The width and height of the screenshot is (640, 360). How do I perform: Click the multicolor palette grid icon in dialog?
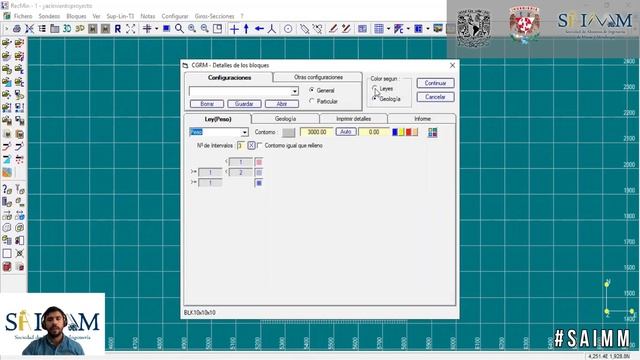tap(433, 132)
